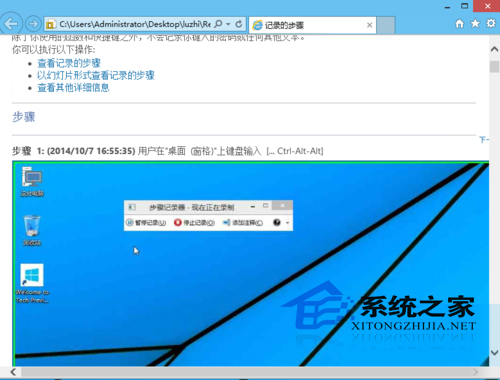This screenshot has height=380, width=500.
Task: Open link 查看其他详细信息
Action: click(x=73, y=88)
